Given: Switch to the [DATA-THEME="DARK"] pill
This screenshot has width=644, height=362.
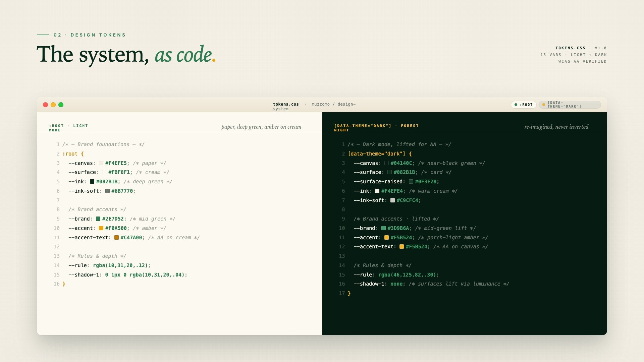Looking at the screenshot, I should (570, 105).
